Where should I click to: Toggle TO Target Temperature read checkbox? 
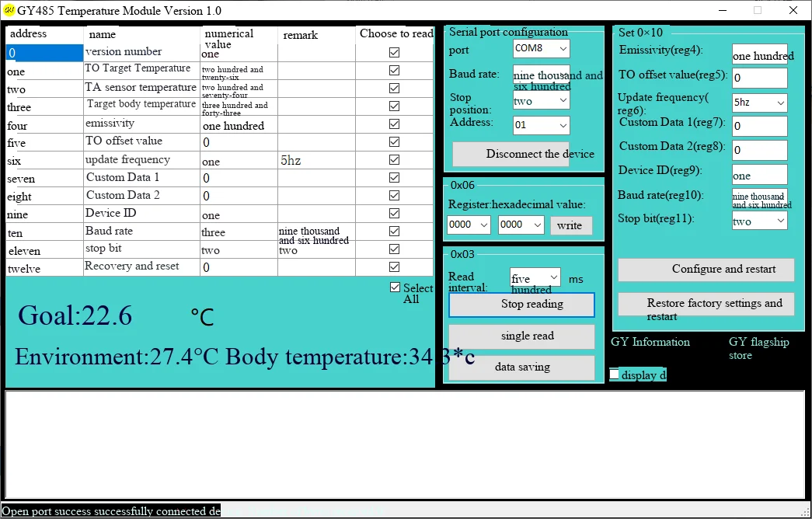[x=394, y=70]
